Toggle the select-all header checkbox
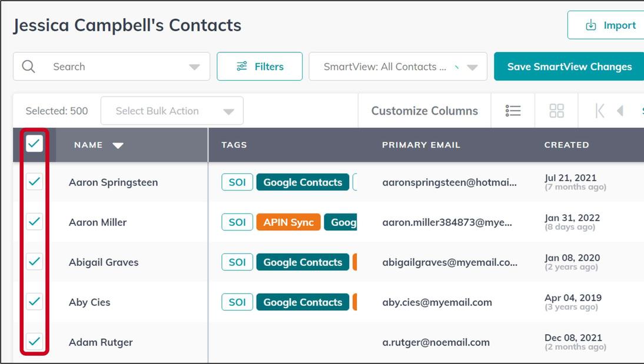The image size is (644, 364). click(34, 143)
